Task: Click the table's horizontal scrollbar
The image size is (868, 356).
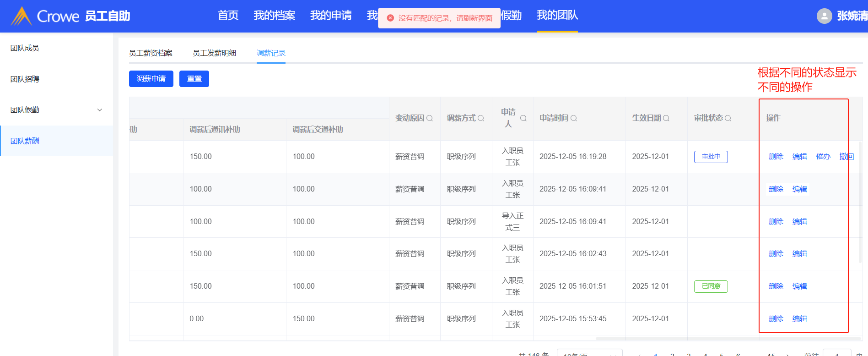Action: (728, 339)
